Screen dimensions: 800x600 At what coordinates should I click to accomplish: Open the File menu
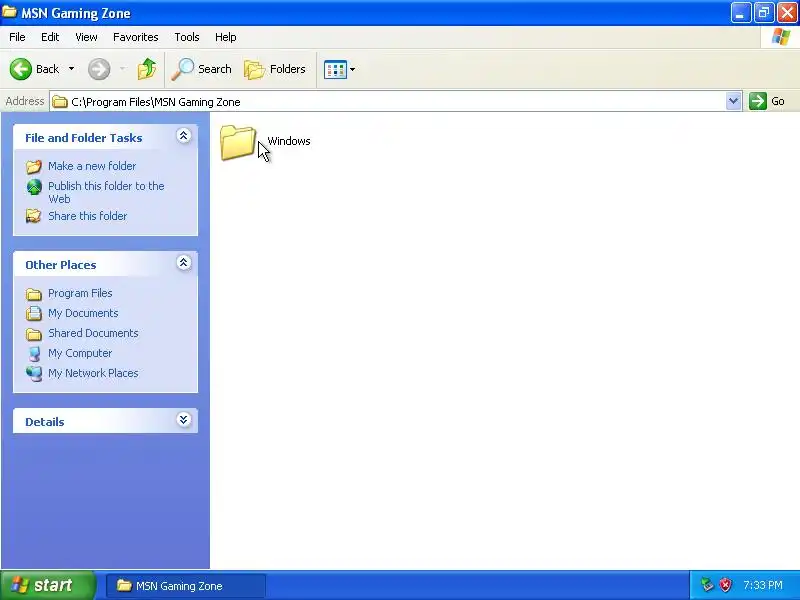(17, 37)
